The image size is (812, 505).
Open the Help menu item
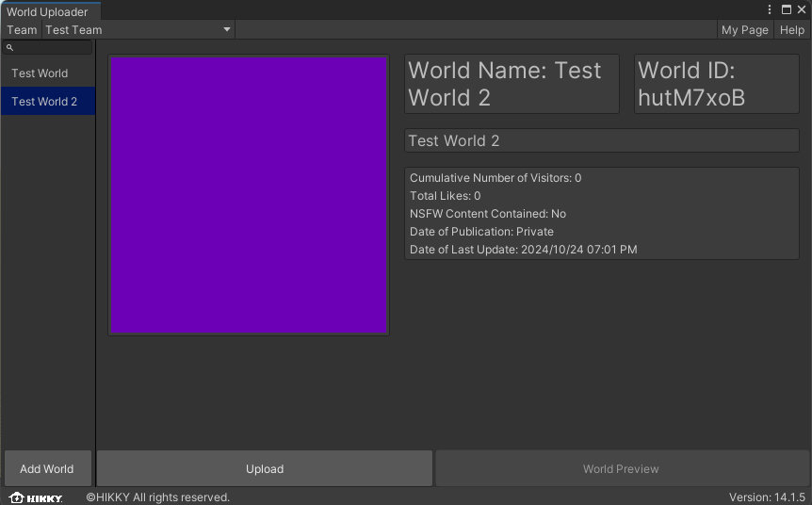click(791, 30)
